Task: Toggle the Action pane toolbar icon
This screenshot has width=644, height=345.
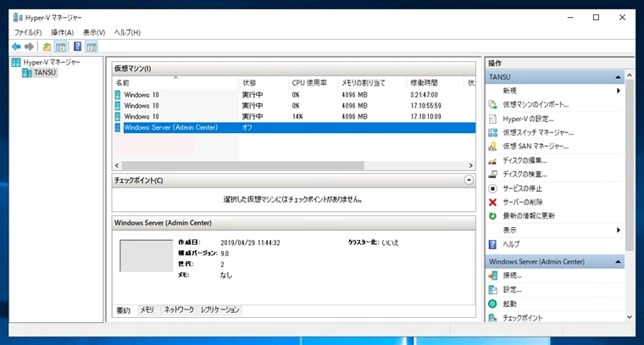Action: point(92,47)
